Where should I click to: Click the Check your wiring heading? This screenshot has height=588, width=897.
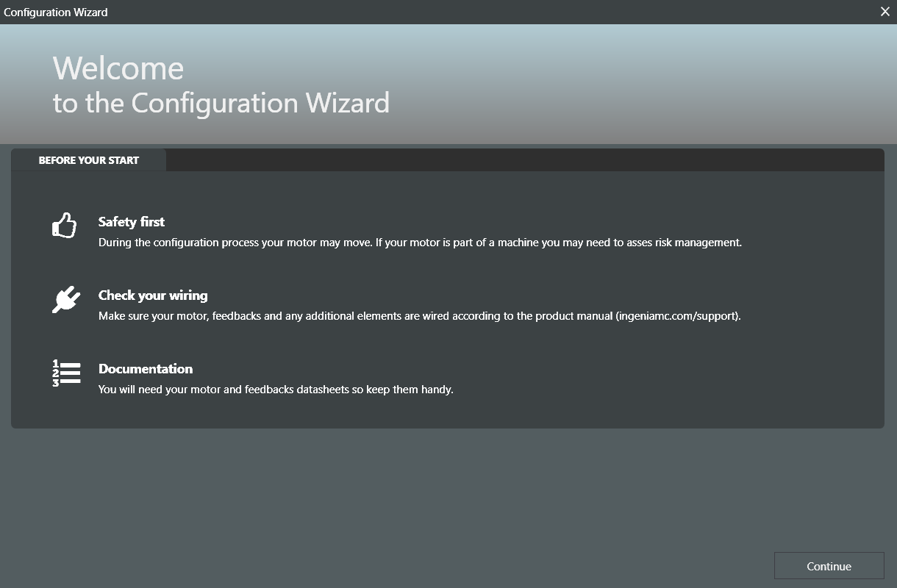153,295
